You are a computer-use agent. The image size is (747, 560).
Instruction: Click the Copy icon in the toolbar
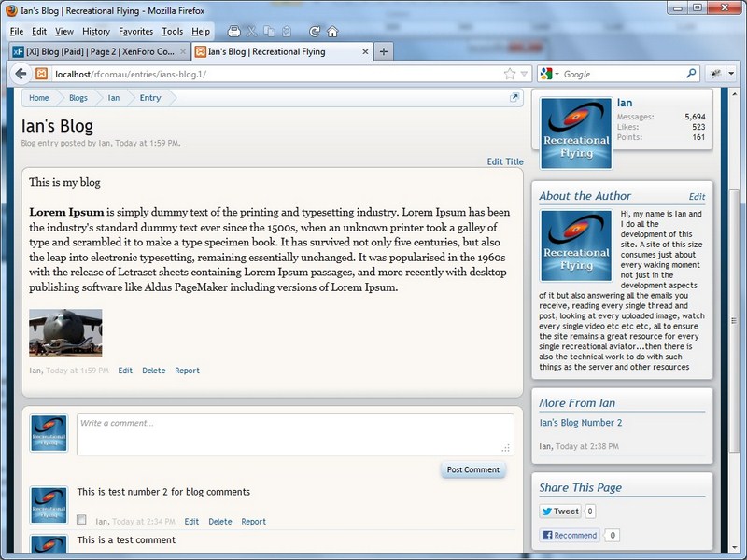click(x=269, y=32)
